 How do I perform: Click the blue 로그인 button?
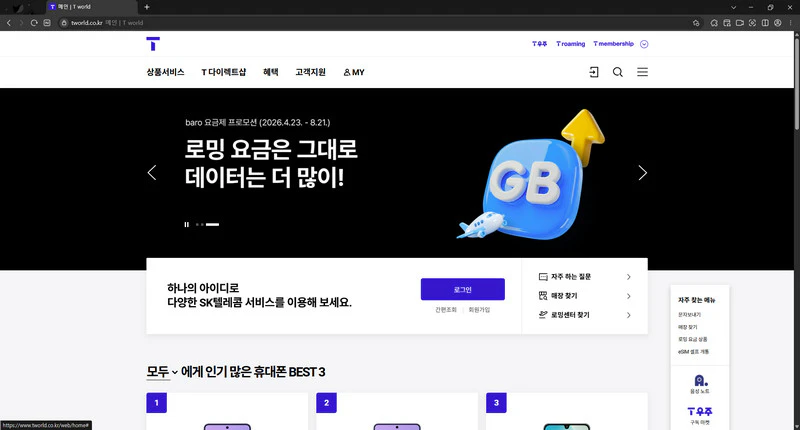pos(463,289)
